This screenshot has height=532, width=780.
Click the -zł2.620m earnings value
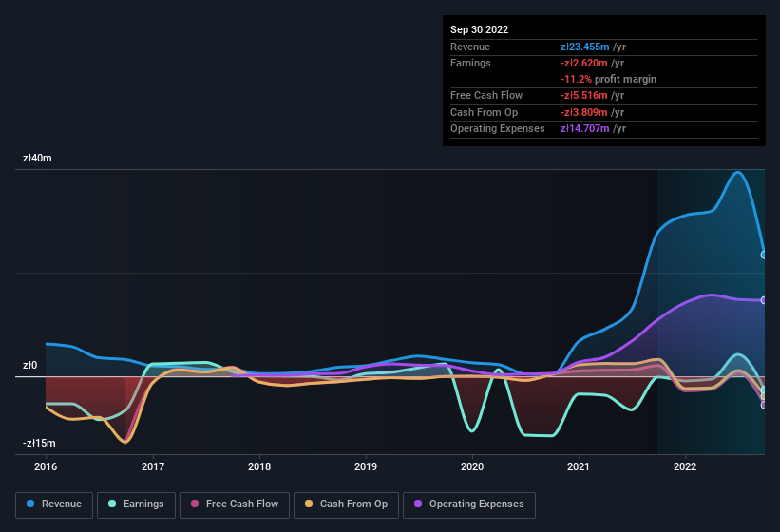coord(583,63)
